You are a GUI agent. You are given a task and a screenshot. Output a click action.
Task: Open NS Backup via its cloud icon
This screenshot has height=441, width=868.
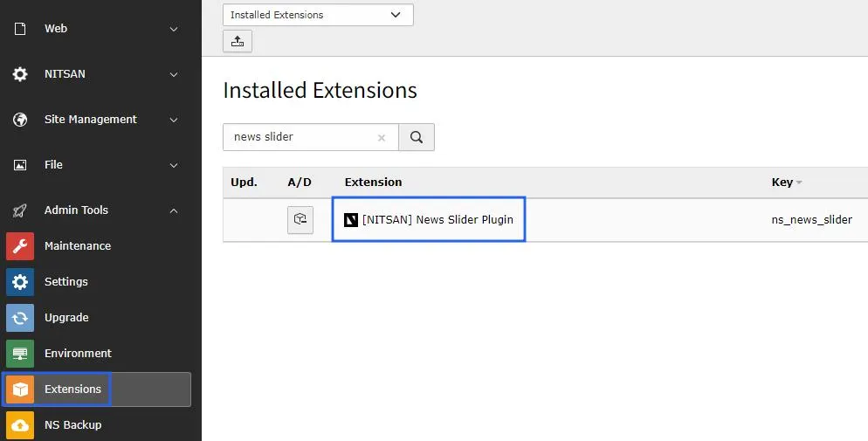20,425
